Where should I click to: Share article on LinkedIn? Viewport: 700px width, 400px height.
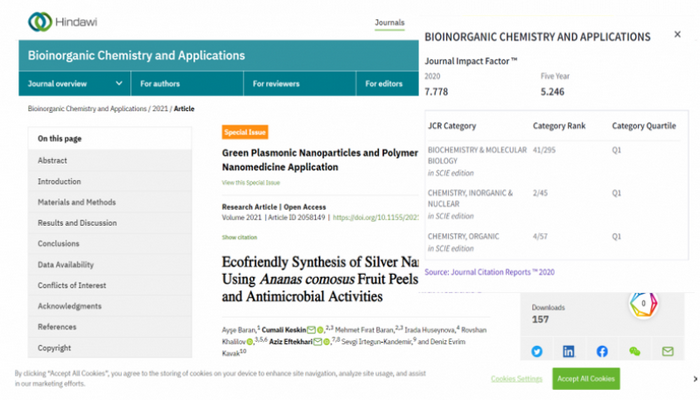pyautogui.click(x=569, y=352)
